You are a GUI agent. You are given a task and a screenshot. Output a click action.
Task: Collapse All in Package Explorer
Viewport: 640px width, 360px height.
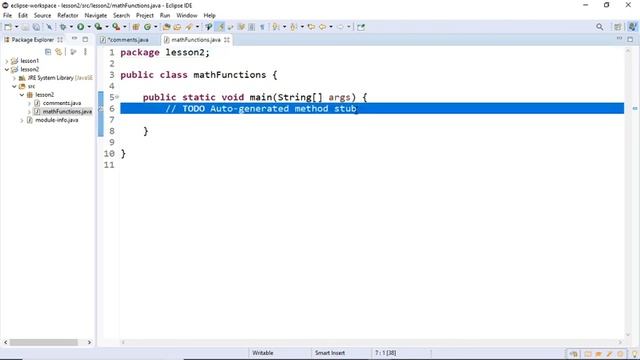coord(48,52)
